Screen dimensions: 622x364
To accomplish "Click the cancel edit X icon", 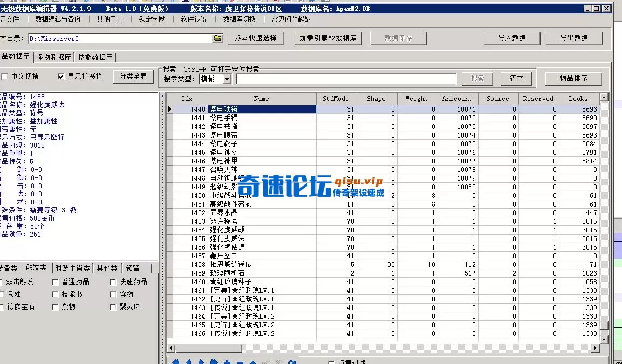I will pyautogui.click(x=278, y=361).
